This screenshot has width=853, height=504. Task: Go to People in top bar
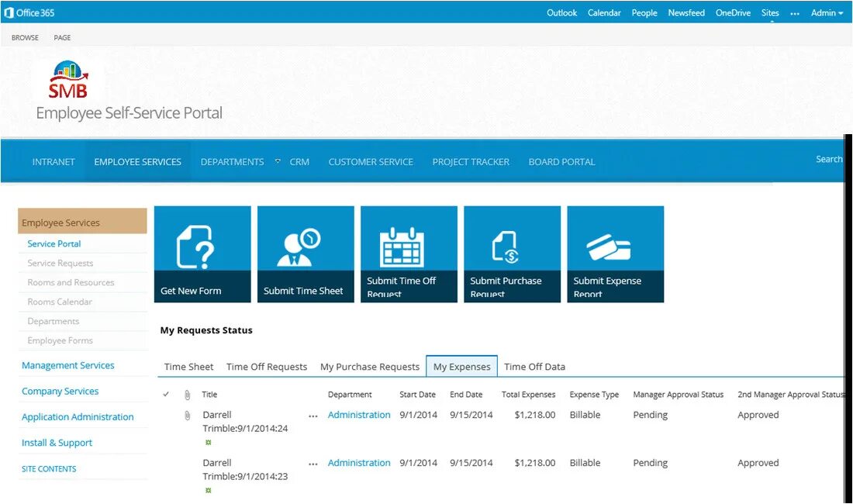click(x=644, y=12)
